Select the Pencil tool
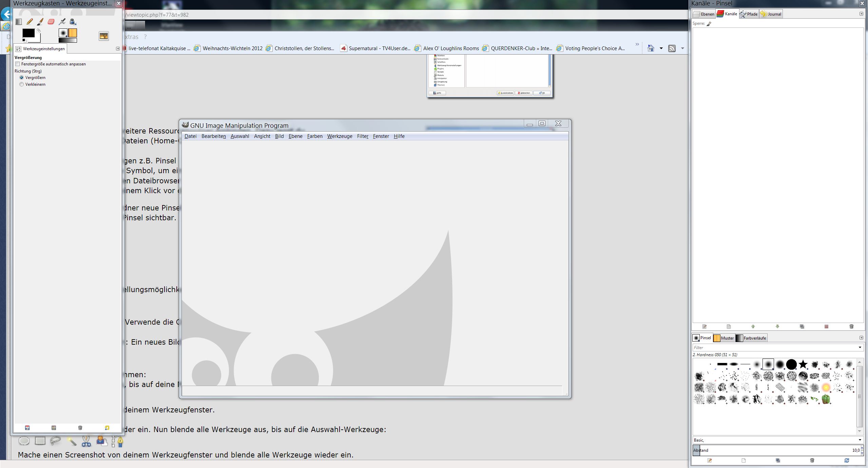 coord(30,22)
